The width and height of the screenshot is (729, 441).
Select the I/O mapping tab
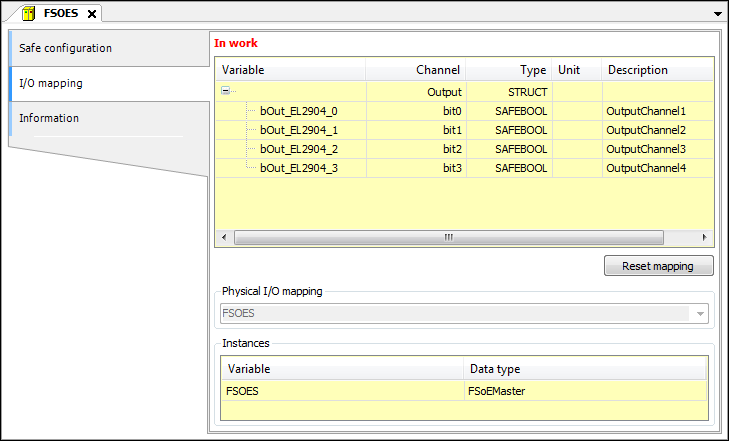[x=50, y=83]
